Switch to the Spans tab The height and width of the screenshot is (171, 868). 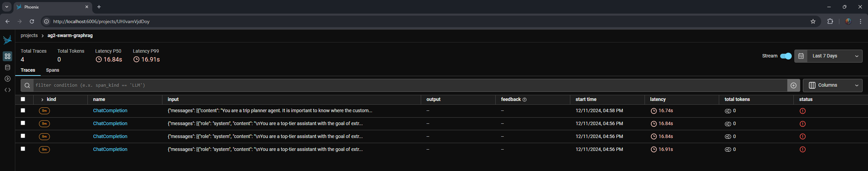click(x=53, y=70)
